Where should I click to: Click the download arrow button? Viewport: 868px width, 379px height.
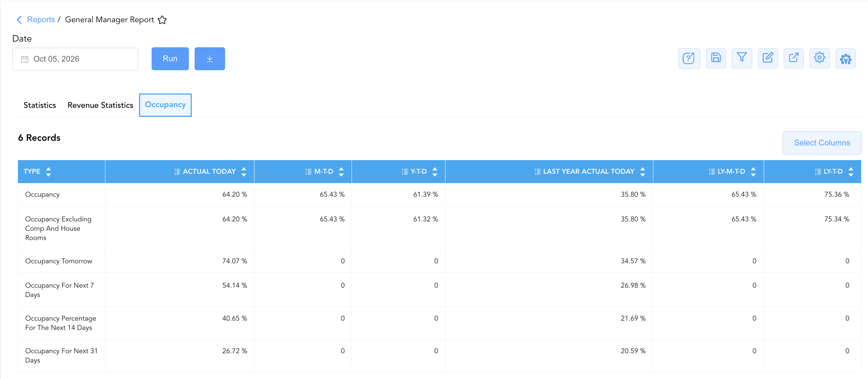[x=210, y=59]
